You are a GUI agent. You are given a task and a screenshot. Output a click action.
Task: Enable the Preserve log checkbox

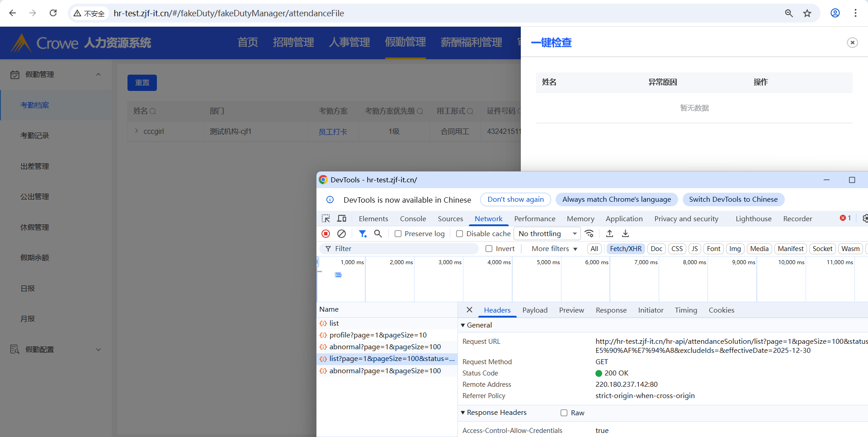click(398, 234)
